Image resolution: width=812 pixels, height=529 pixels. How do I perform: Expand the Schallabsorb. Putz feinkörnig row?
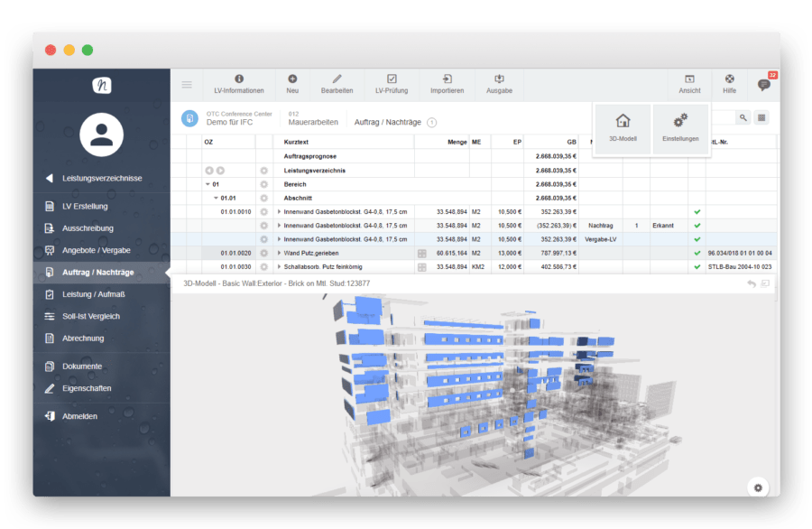(279, 267)
